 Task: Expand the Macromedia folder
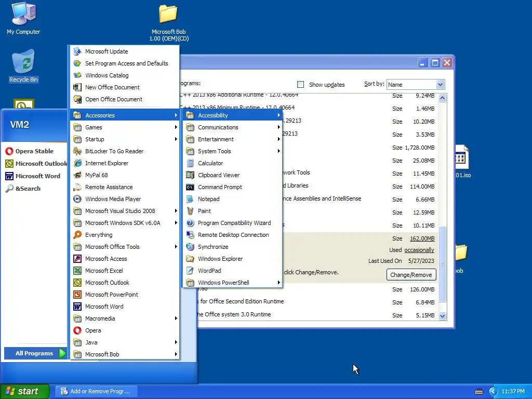click(125, 318)
